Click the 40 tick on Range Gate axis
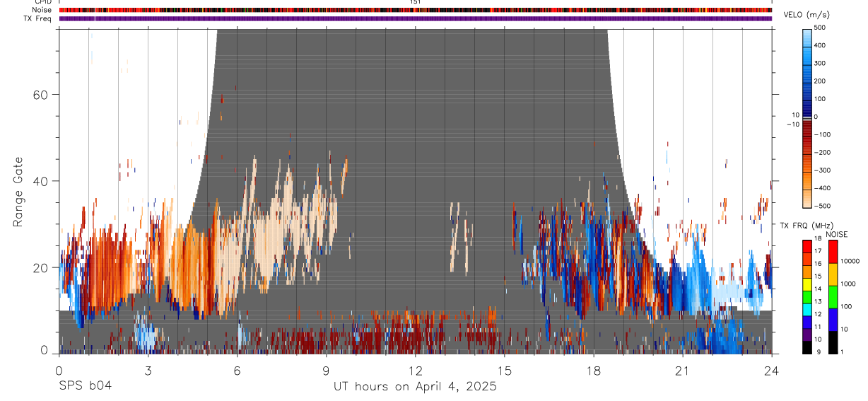 point(41,181)
